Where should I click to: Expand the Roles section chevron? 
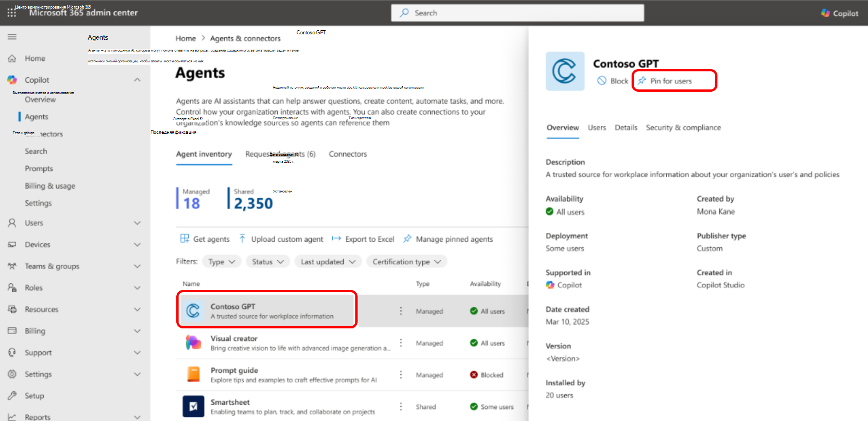coord(137,287)
